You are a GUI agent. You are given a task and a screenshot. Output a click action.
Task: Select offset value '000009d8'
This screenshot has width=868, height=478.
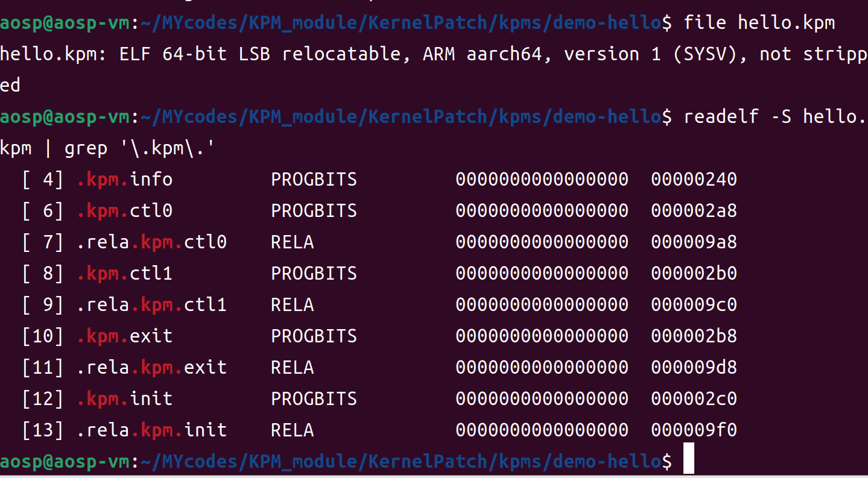[694, 367]
